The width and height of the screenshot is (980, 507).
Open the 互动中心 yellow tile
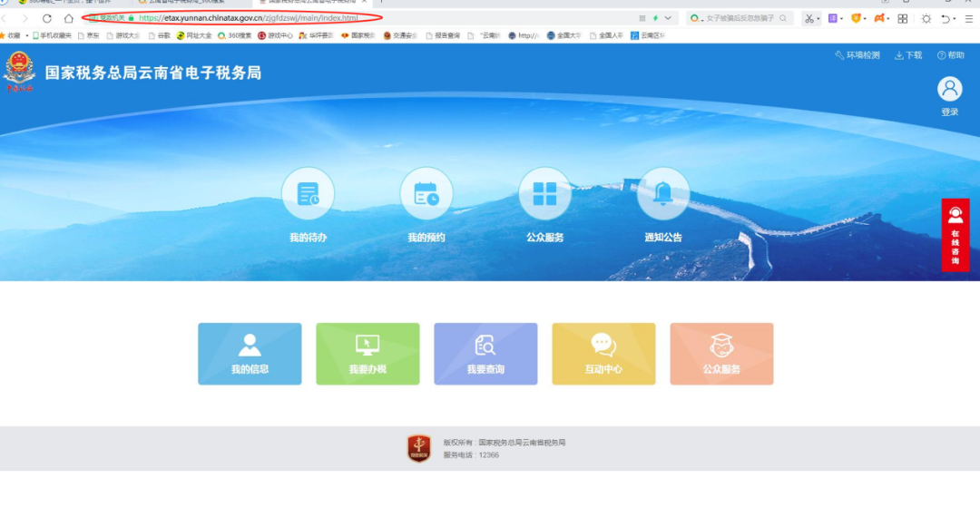pyautogui.click(x=603, y=354)
